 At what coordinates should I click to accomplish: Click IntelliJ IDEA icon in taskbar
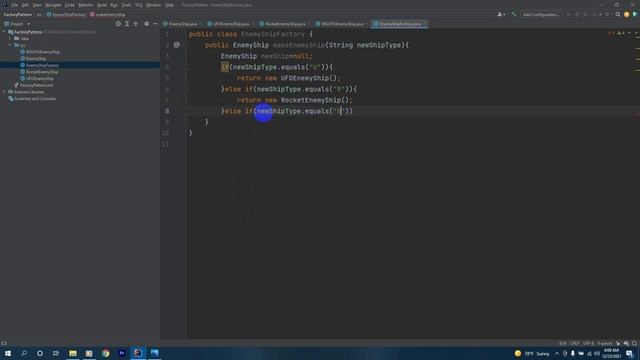point(138,353)
